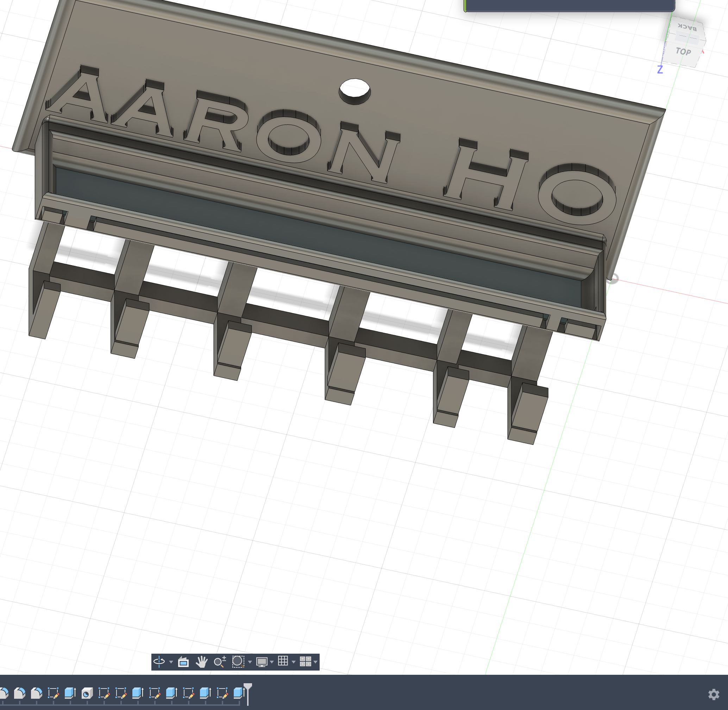
Task: Select the last Sketch feature in timeline
Action: [x=222, y=693]
